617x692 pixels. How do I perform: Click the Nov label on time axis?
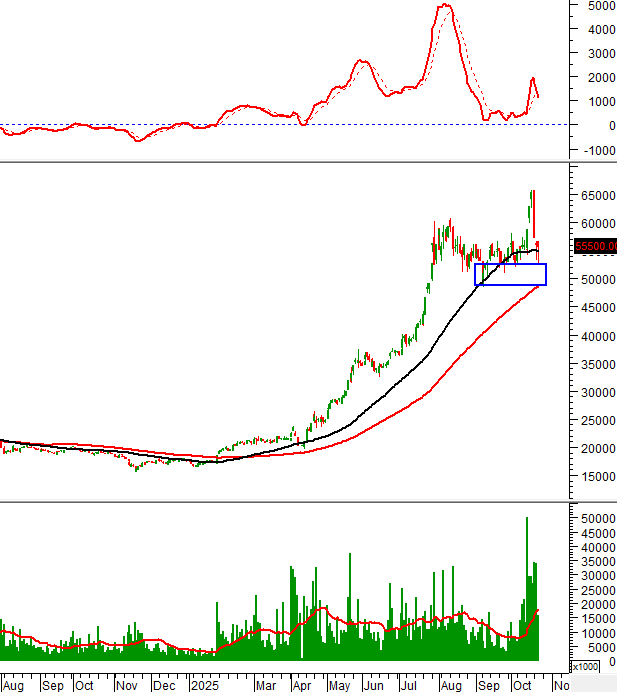(125, 685)
